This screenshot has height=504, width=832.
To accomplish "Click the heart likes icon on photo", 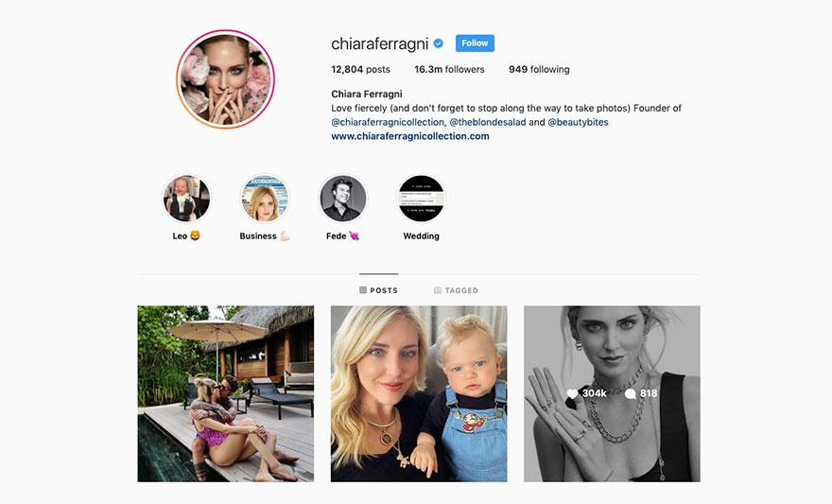I will tap(572, 393).
